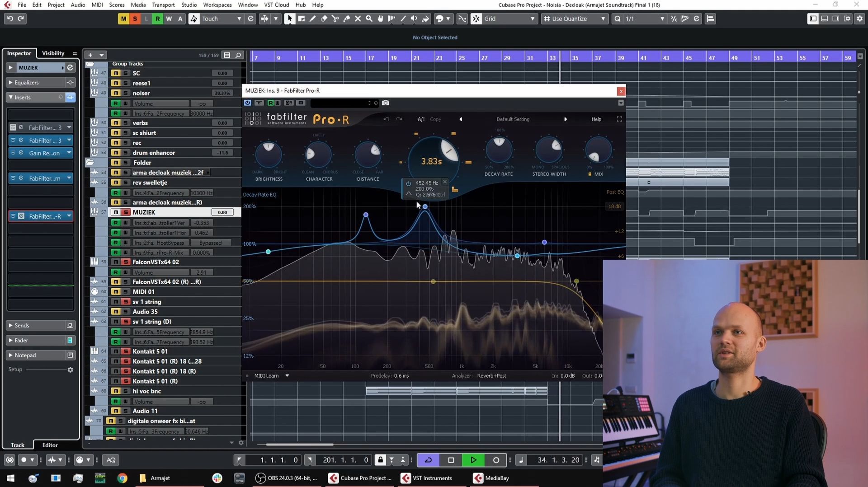Image resolution: width=868 pixels, height=487 pixels.
Task: Solo the drum enhancor track
Action: (126, 153)
